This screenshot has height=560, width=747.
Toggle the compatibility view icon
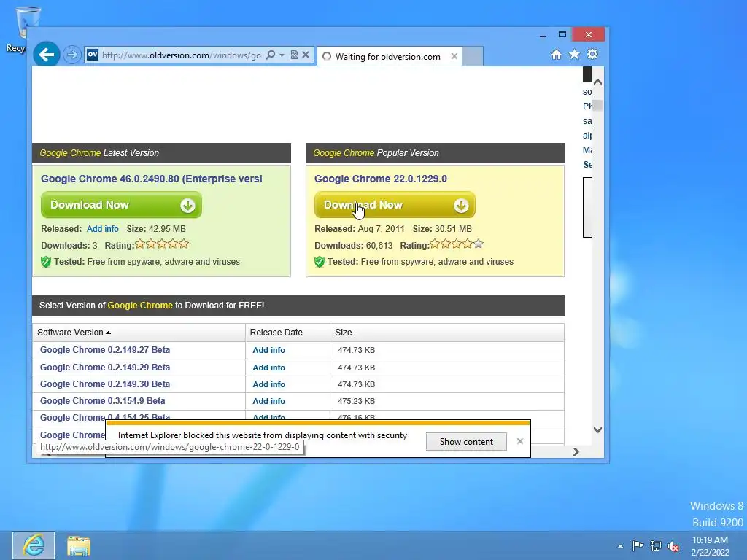pyautogui.click(x=294, y=55)
